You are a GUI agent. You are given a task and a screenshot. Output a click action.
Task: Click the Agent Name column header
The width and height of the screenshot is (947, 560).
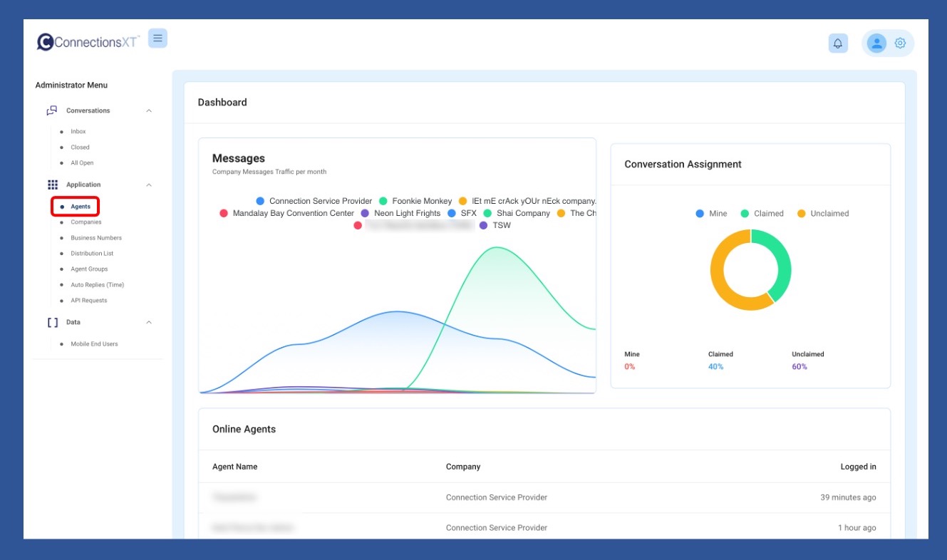pos(235,467)
